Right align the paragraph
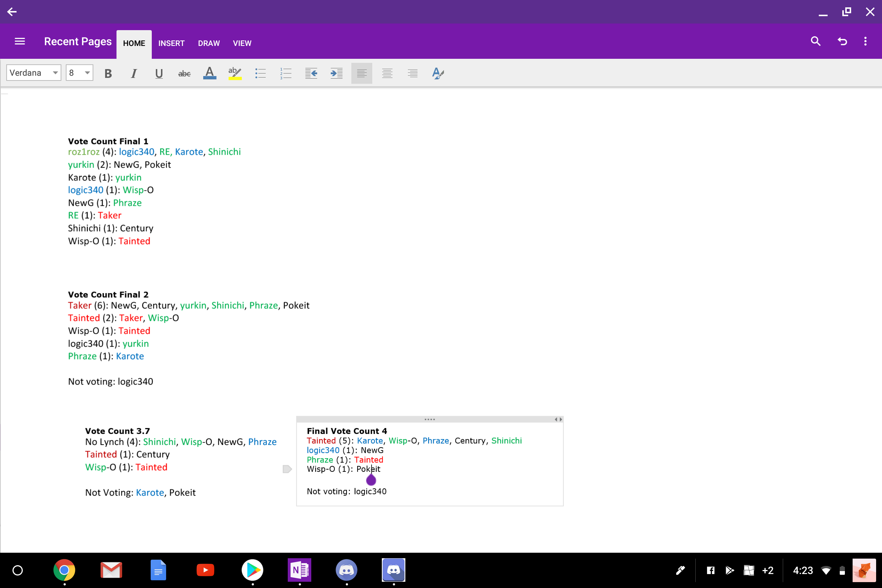 tap(412, 73)
